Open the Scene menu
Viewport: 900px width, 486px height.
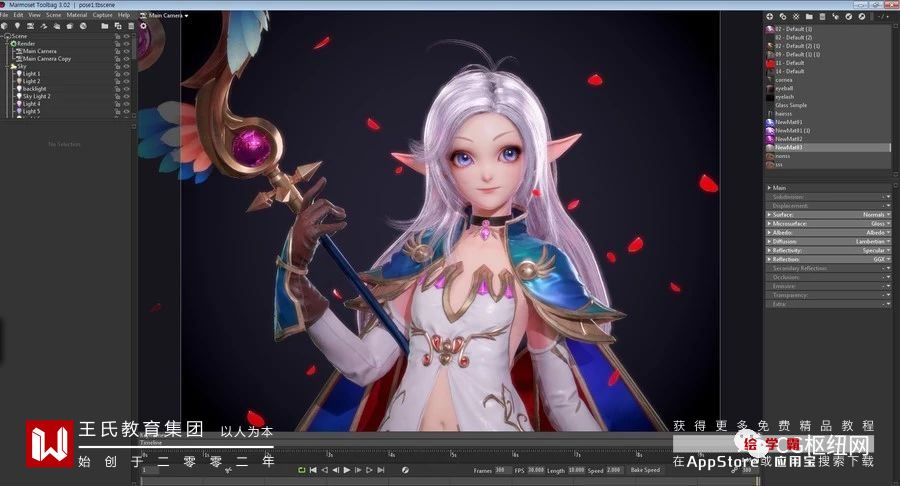[x=53, y=15]
